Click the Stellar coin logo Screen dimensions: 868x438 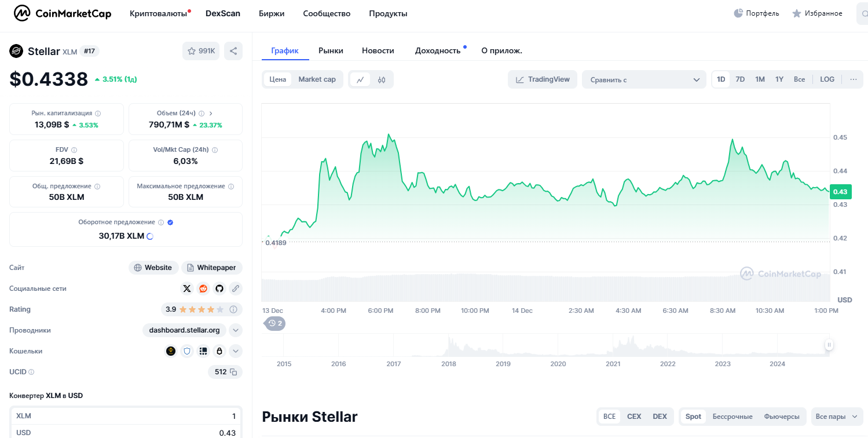(16, 51)
